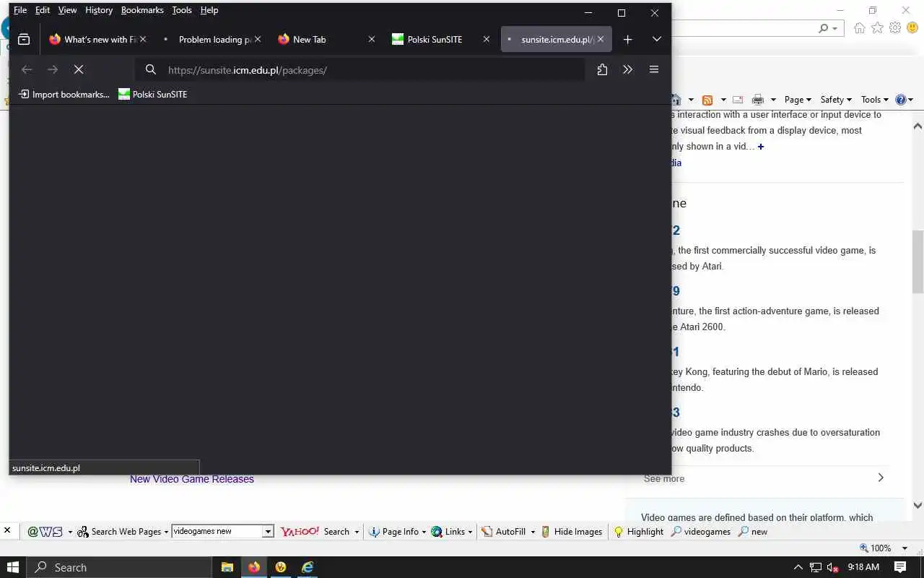The height and width of the screenshot is (578, 924).
Task: Open Firefox Tools menu
Action: [182, 10]
